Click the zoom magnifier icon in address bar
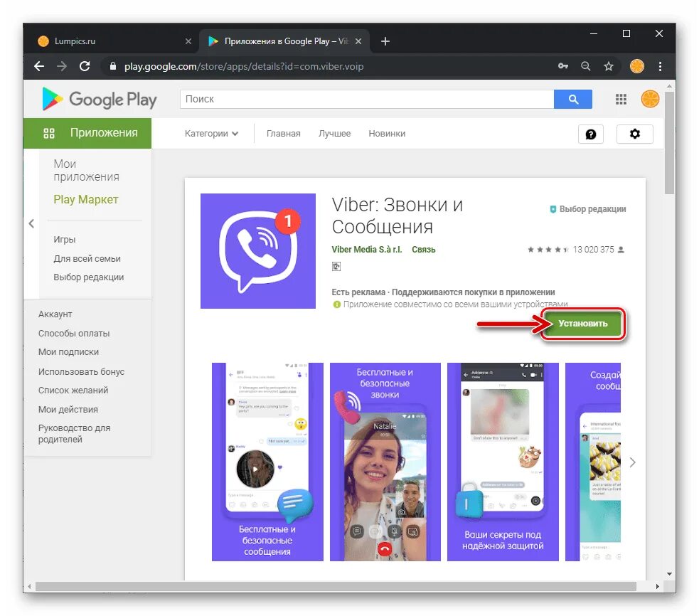The image size is (699, 616). (x=586, y=66)
